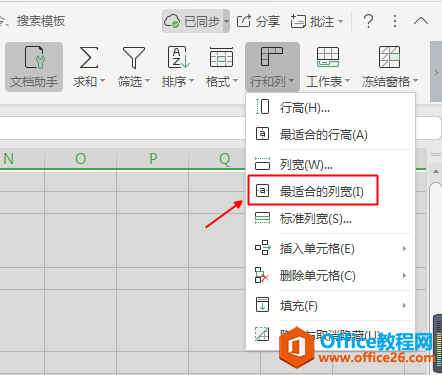442x375 pixels.
Task: Open 填充(F) submenu
Action: (x=330, y=305)
